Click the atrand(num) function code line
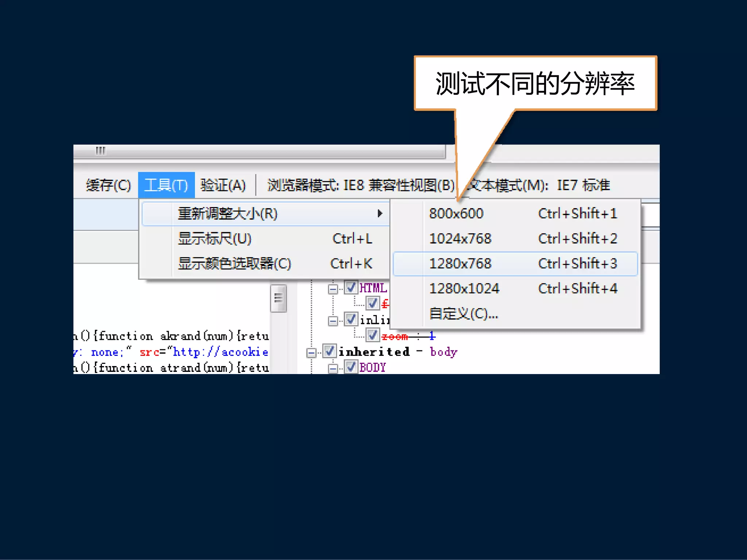747x560 pixels. pyautogui.click(x=171, y=368)
